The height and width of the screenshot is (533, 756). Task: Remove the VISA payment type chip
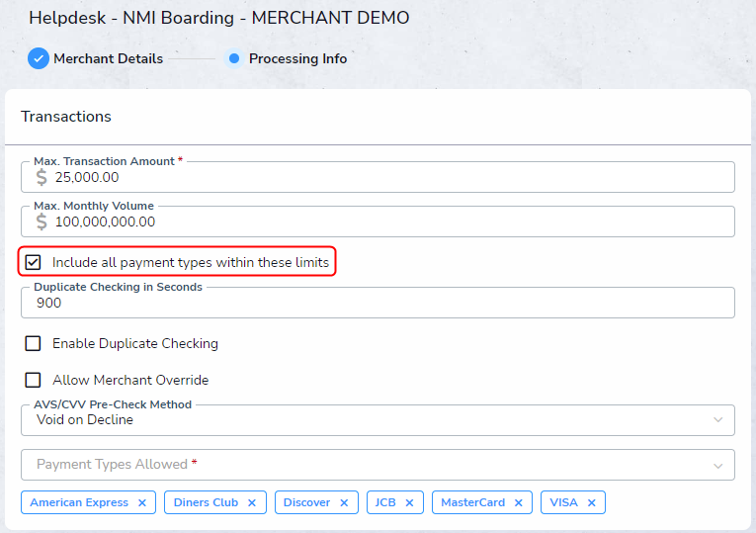click(592, 502)
